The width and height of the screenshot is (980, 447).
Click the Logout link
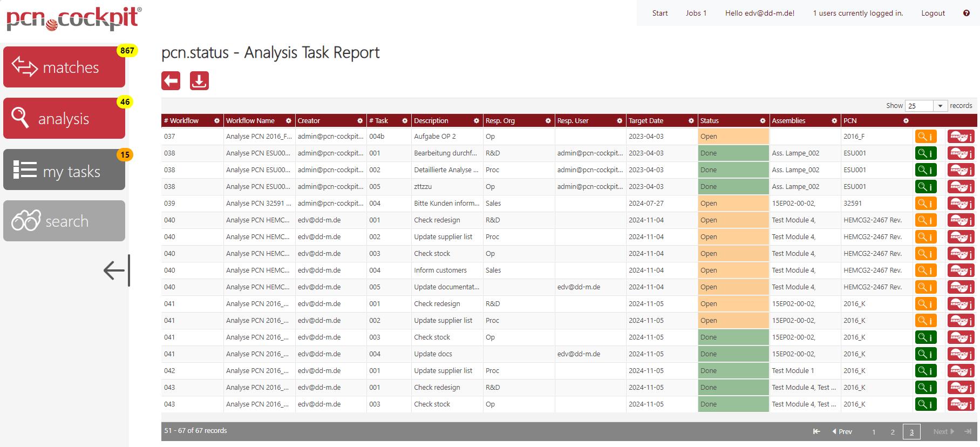click(933, 13)
